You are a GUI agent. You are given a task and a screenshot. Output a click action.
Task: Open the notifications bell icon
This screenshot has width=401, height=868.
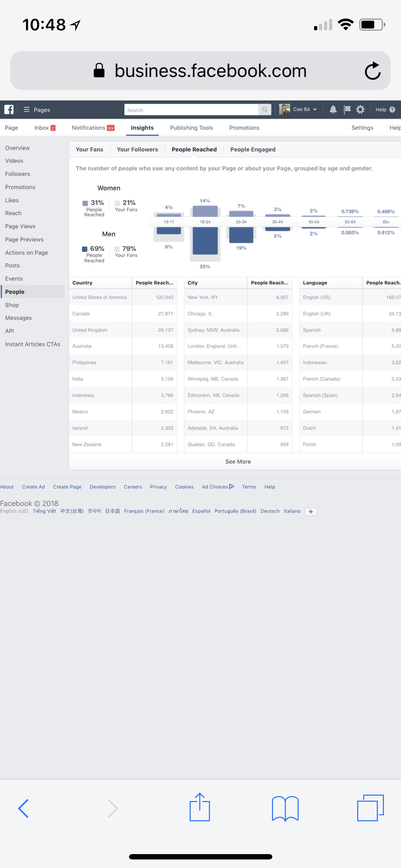pyautogui.click(x=333, y=109)
